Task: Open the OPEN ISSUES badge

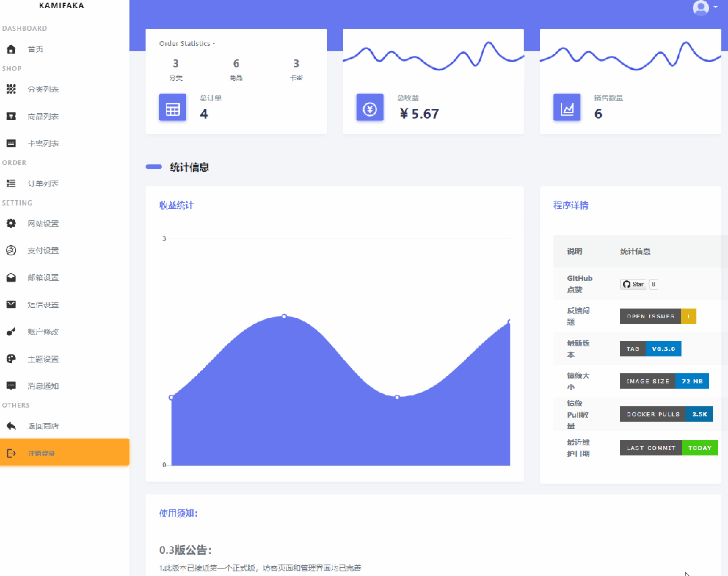Action: [x=658, y=316]
